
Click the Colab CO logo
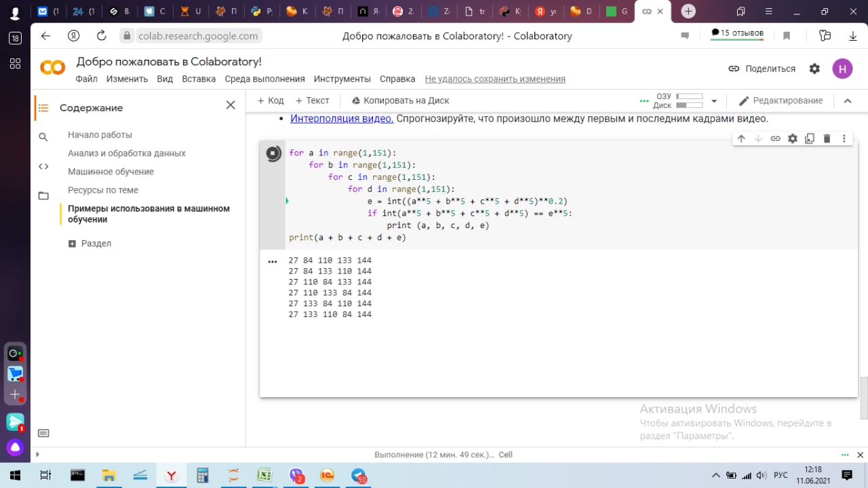53,67
